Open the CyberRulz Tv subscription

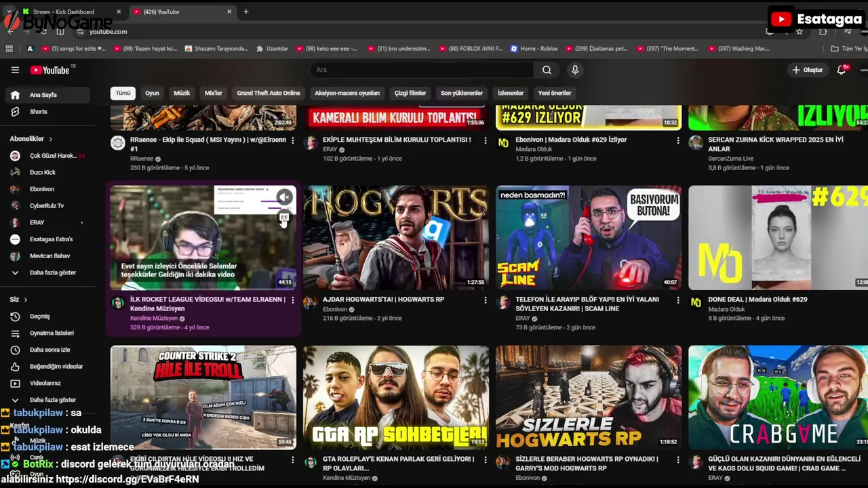tap(47, 205)
